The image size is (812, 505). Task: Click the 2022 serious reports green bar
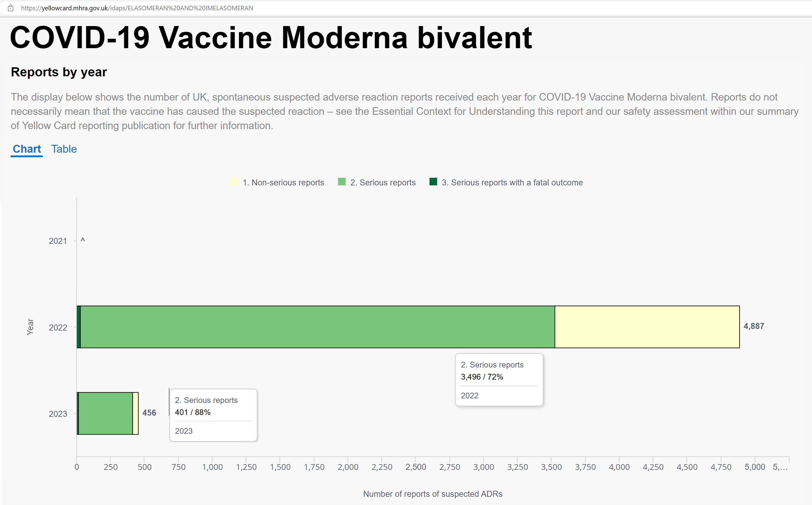[x=317, y=327]
